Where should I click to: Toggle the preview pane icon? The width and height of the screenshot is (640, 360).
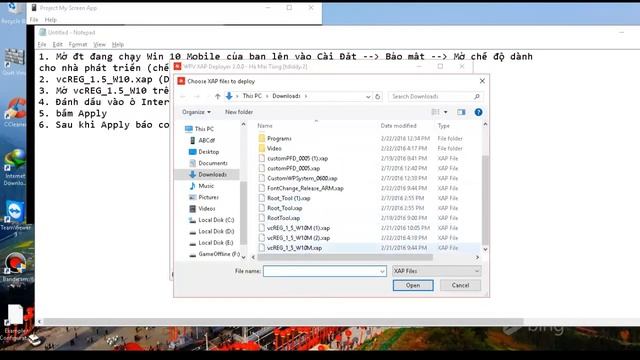461,112
